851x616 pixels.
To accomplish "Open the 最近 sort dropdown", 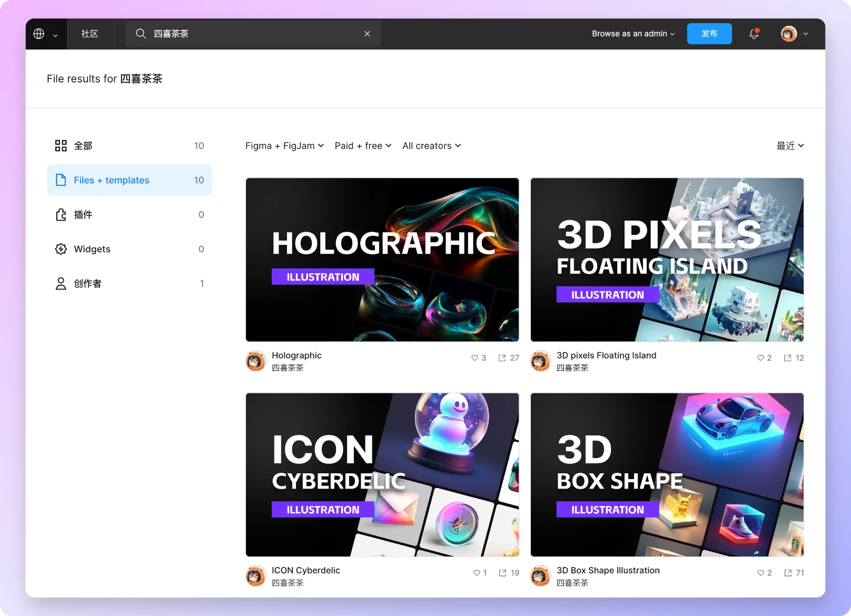I will tap(790, 146).
